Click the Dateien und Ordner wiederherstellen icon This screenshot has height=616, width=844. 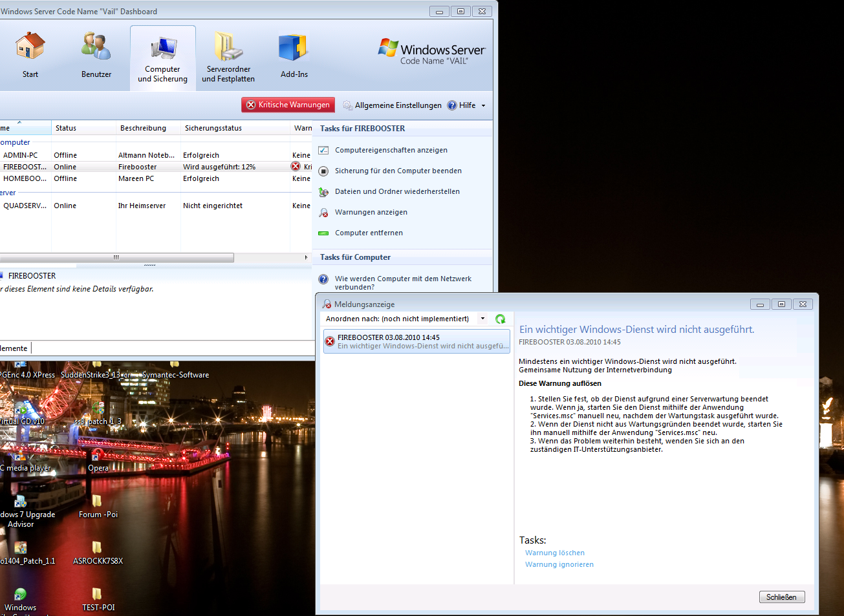(x=323, y=192)
